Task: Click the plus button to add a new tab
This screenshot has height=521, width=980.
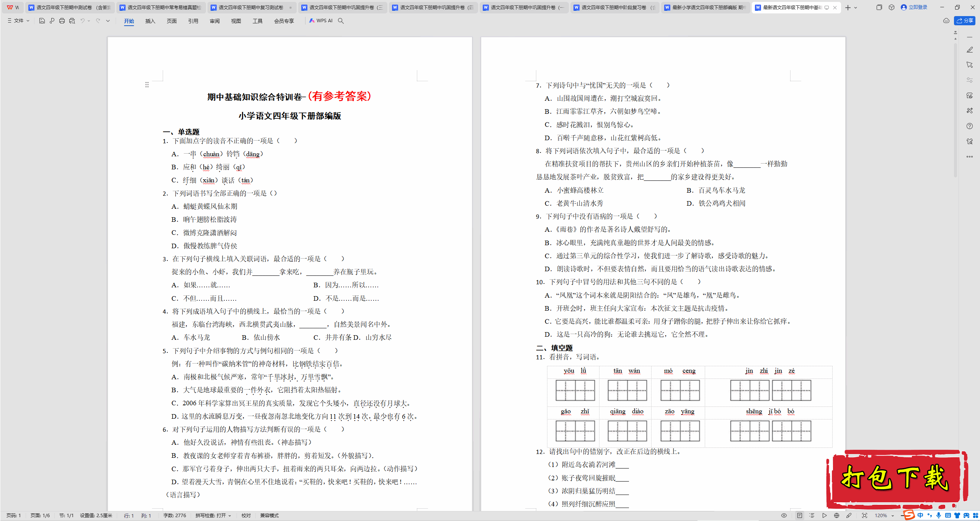Action: (848, 7)
